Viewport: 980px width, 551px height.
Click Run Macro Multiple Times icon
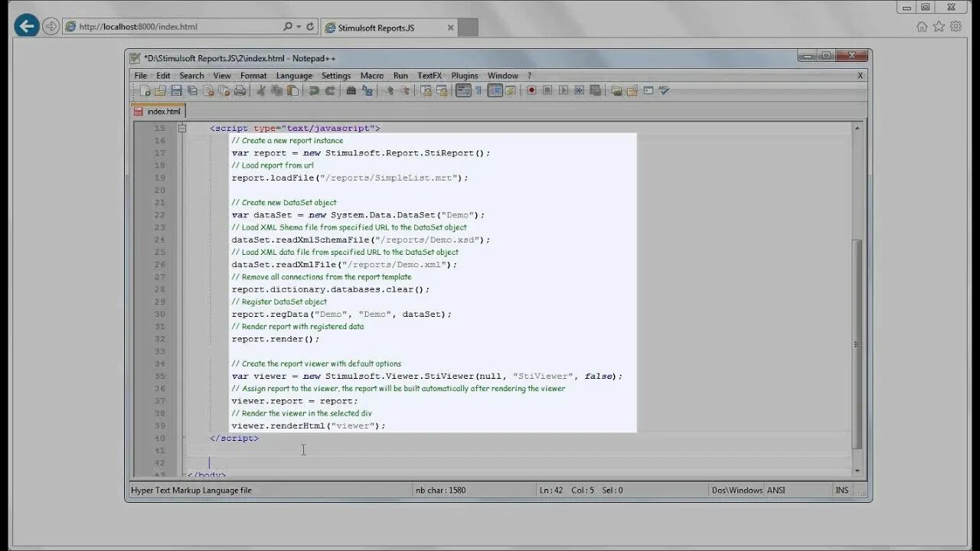pyautogui.click(x=579, y=90)
